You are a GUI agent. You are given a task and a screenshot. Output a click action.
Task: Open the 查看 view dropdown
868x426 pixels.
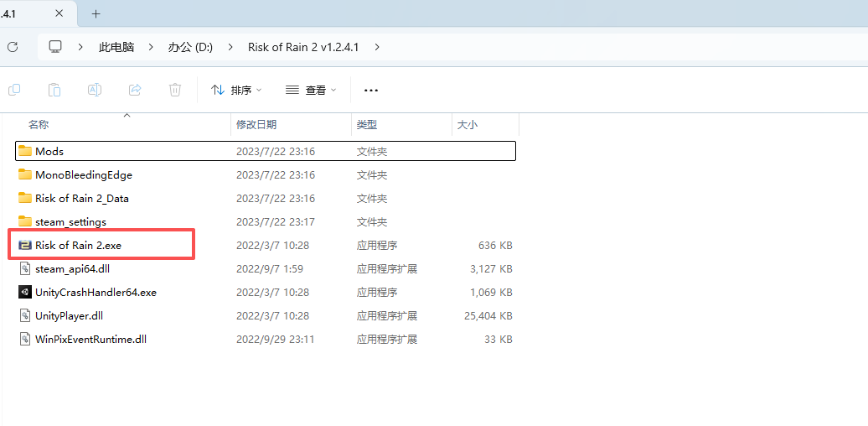pos(311,90)
